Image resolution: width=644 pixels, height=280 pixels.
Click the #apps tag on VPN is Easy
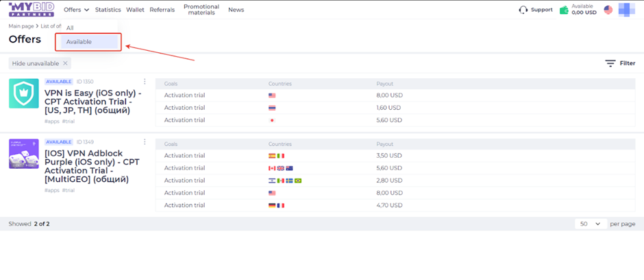click(x=52, y=121)
